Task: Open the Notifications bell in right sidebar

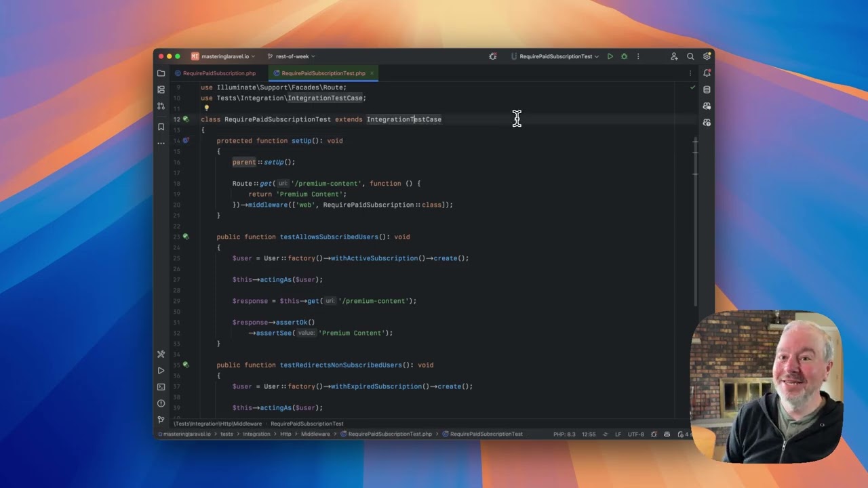Action: click(x=707, y=73)
